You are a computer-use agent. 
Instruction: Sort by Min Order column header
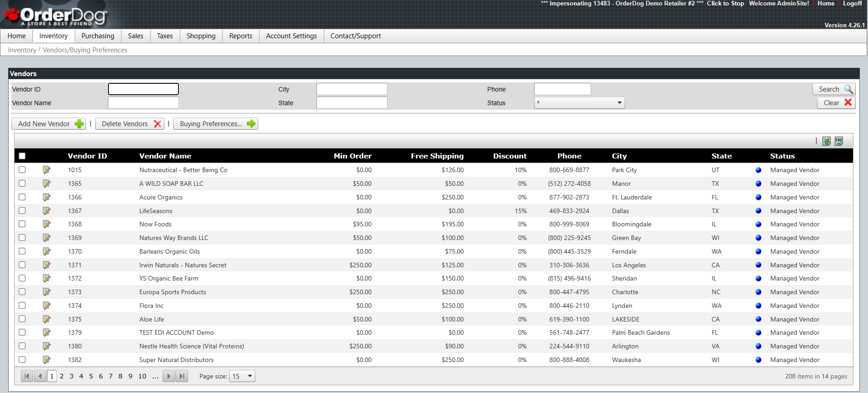tap(352, 156)
